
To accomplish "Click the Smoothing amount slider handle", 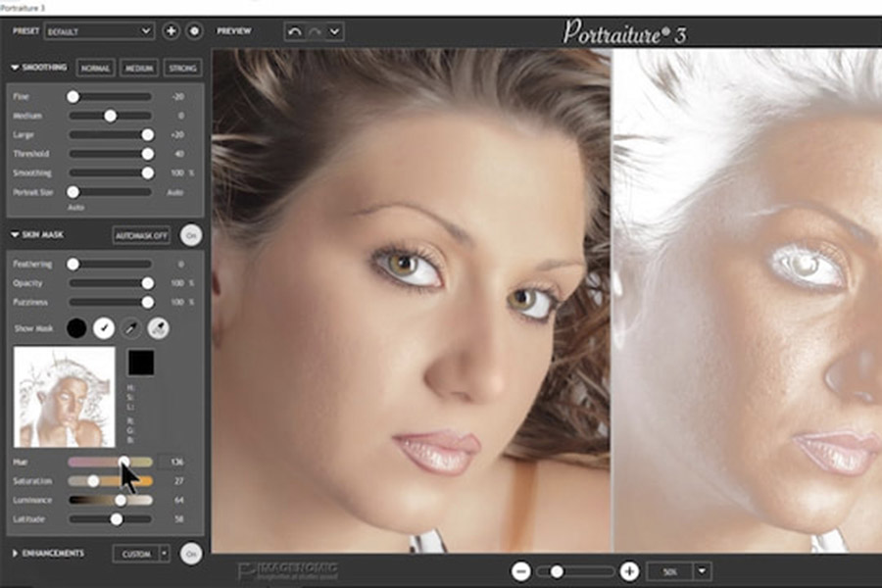I will pos(147,172).
